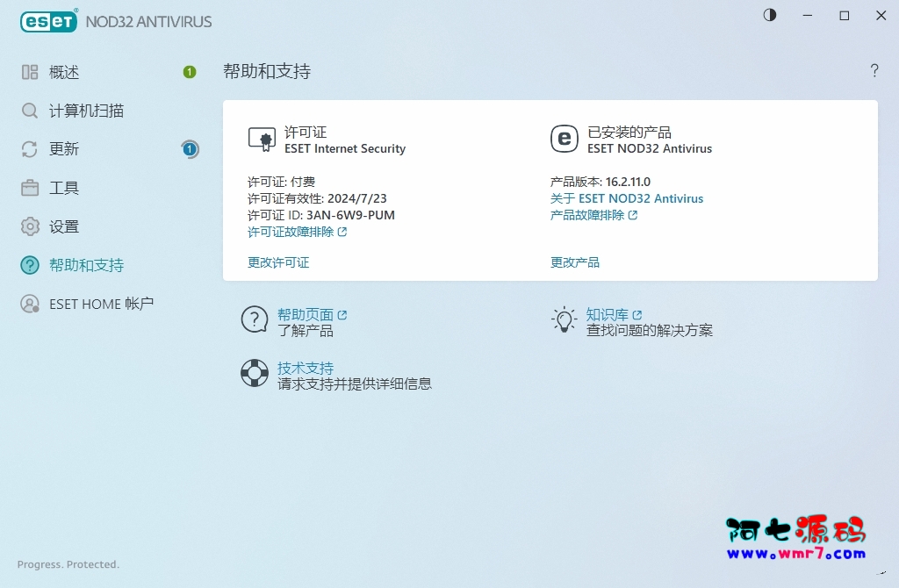Click ESET NOD32 Antivirus under 已安装的产品

click(x=650, y=148)
